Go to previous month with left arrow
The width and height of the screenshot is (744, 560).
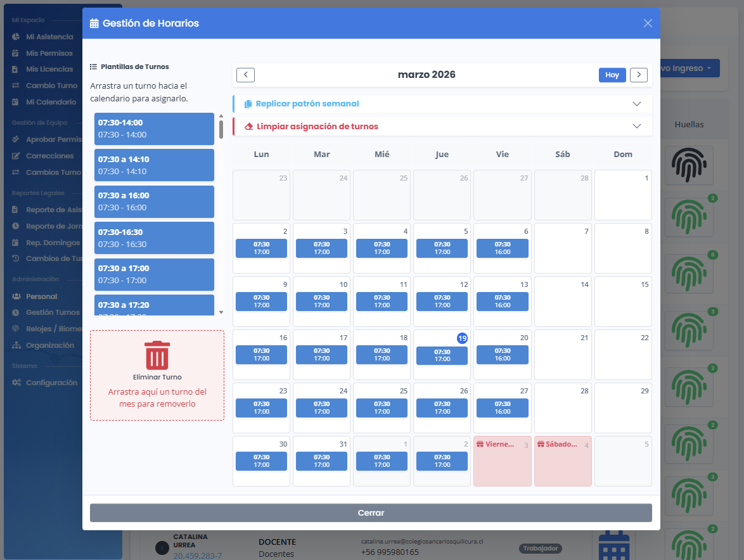pyautogui.click(x=245, y=75)
